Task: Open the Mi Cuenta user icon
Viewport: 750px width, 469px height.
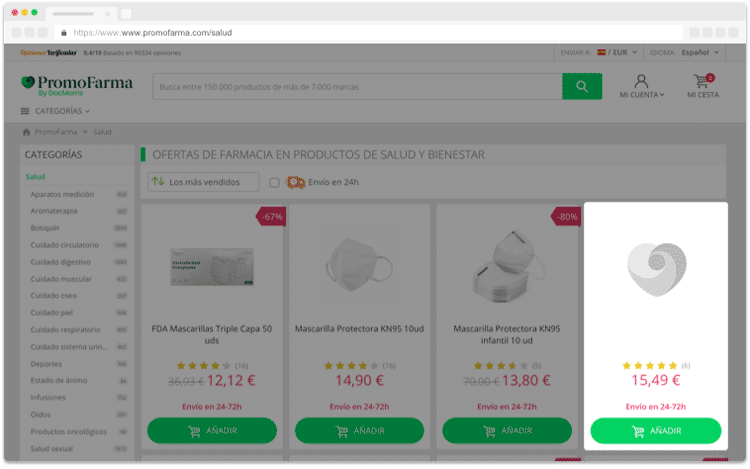Action: 641,81
